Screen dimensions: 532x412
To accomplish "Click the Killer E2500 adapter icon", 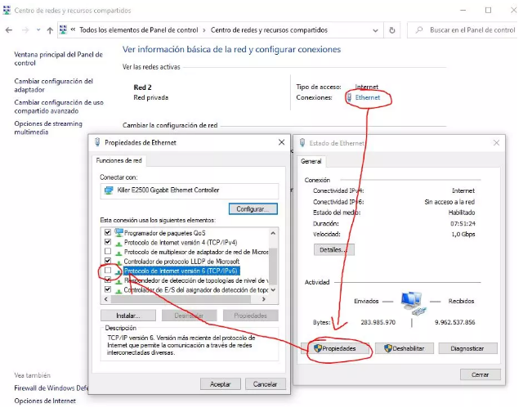I will 109,190.
